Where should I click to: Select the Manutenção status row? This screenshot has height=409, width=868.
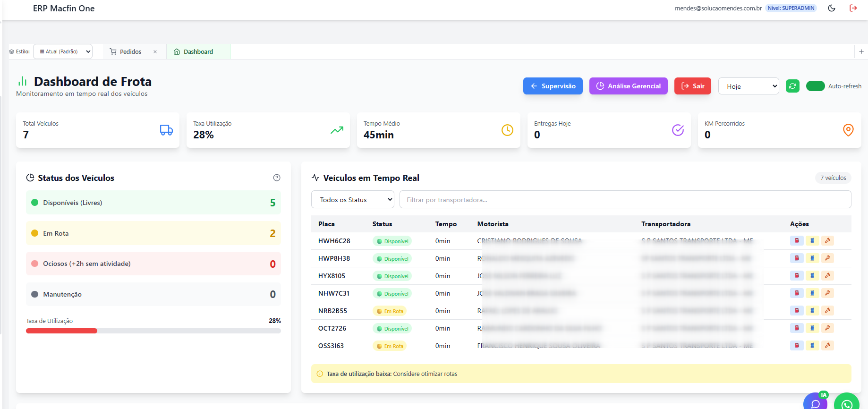click(153, 294)
